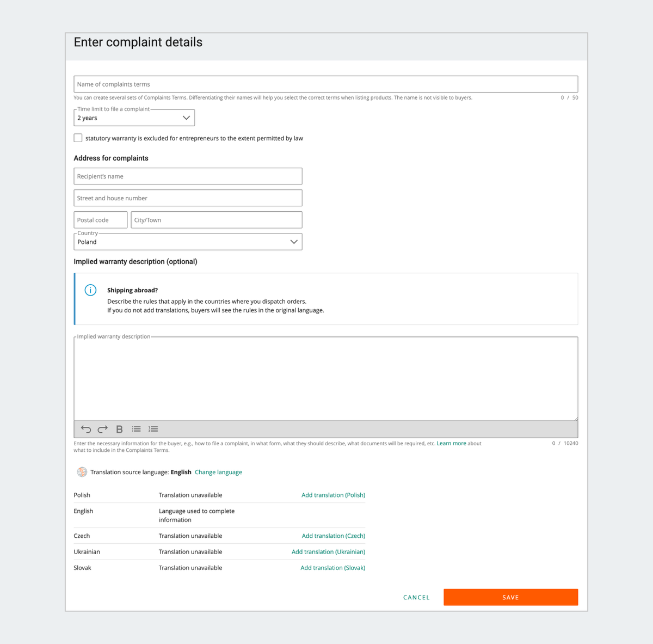The height and width of the screenshot is (644, 653).
Task: Open the Time limit to file a complaint dropdown
Action: pyautogui.click(x=134, y=118)
